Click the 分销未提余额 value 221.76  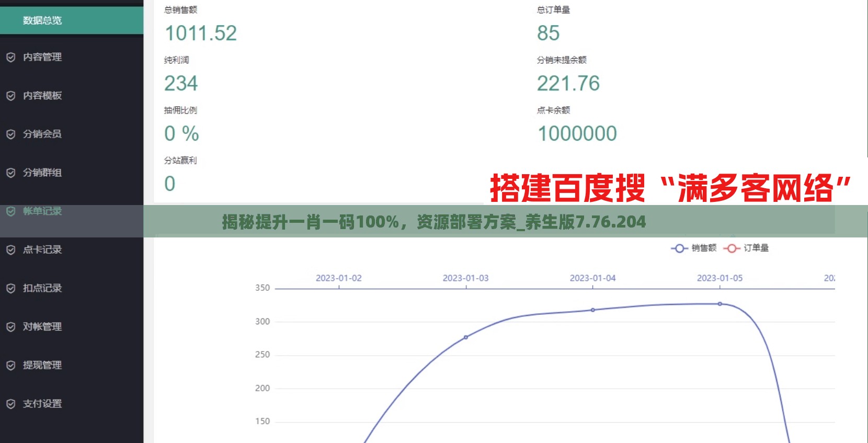tap(568, 84)
